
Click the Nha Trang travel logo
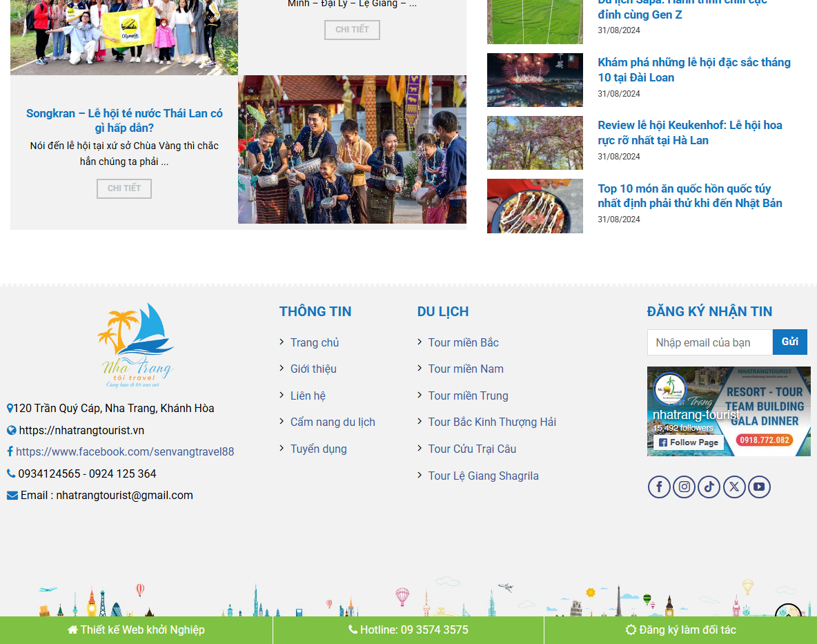coord(137,344)
